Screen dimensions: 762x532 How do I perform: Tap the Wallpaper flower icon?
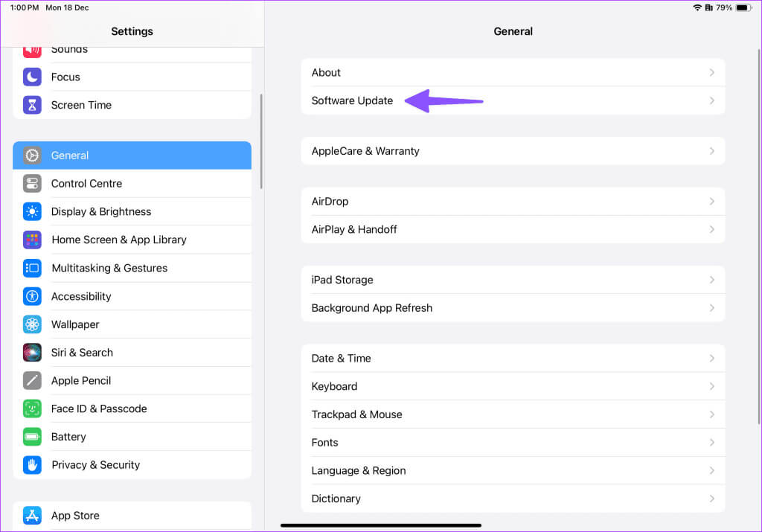click(x=32, y=324)
